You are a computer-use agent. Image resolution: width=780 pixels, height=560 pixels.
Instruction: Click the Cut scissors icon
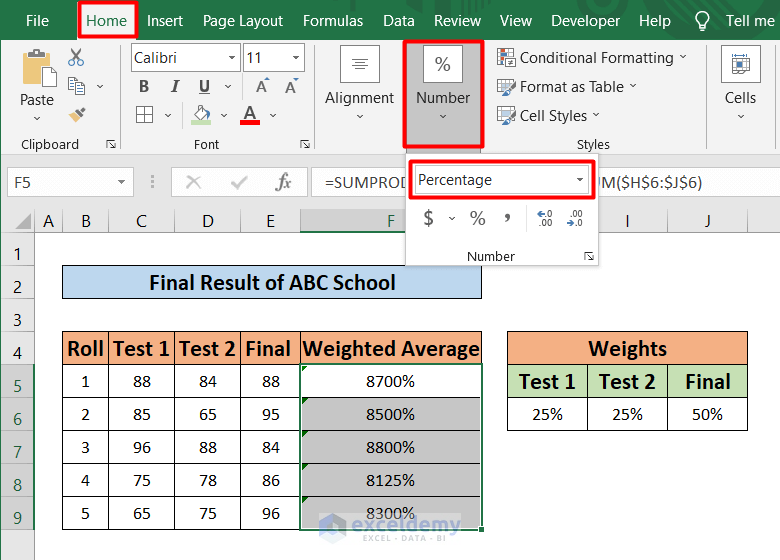point(76,58)
